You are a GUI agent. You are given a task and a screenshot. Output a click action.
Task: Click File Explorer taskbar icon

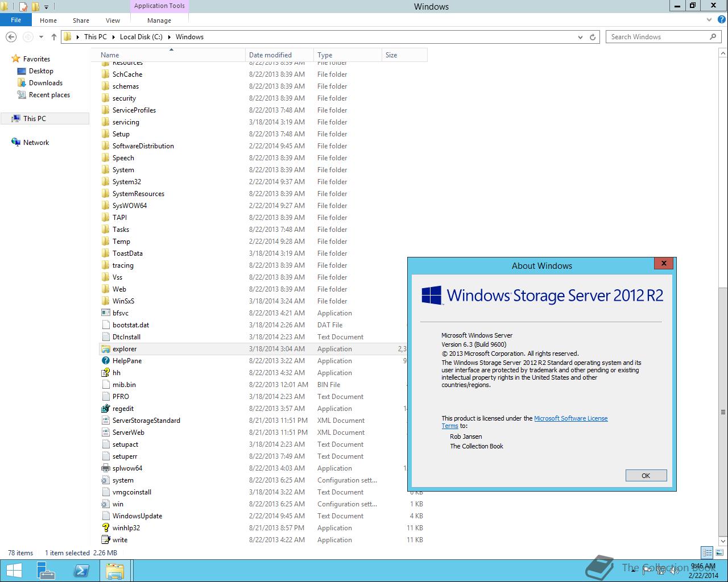[115, 571]
